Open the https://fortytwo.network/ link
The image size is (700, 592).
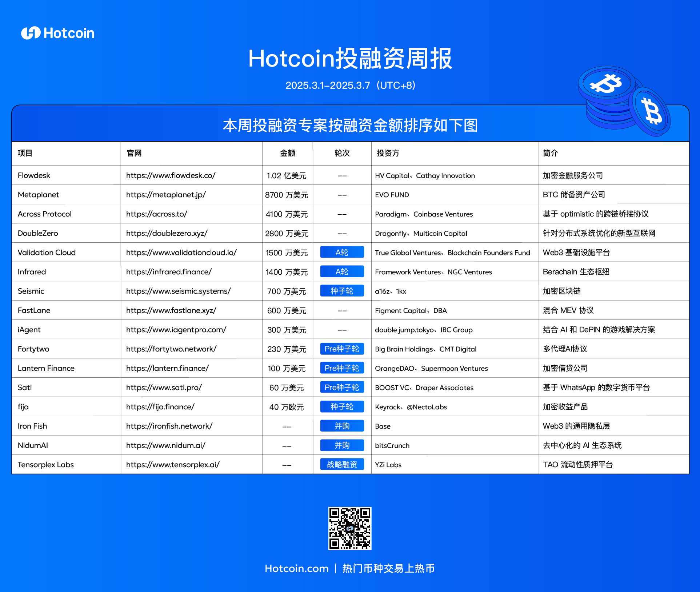[171, 349]
